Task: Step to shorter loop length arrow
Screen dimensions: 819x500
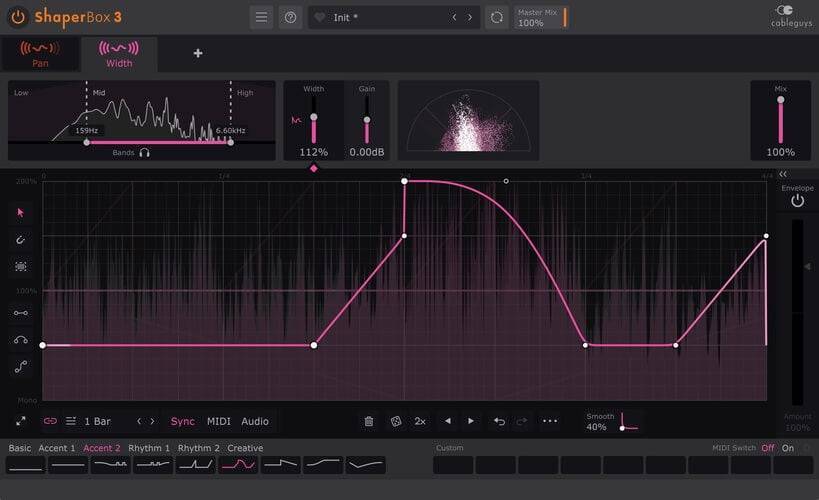Action: coord(139,421)
